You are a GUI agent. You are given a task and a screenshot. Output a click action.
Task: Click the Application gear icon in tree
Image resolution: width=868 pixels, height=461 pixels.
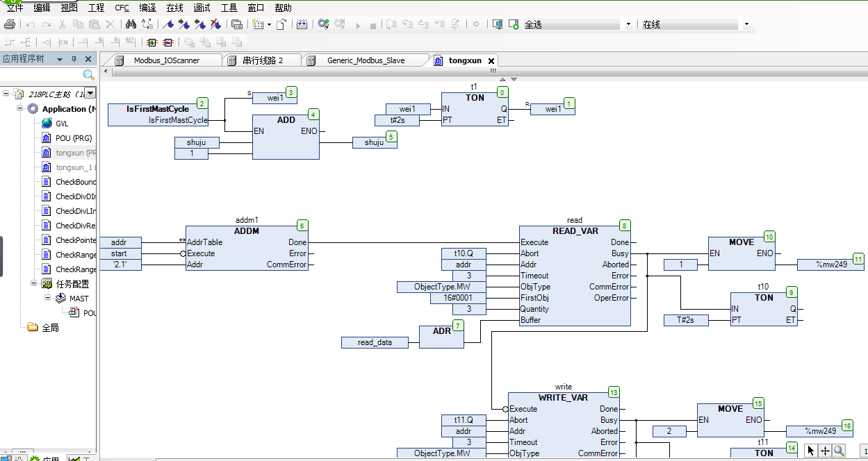pyautogui.click(x=33, y=109)
